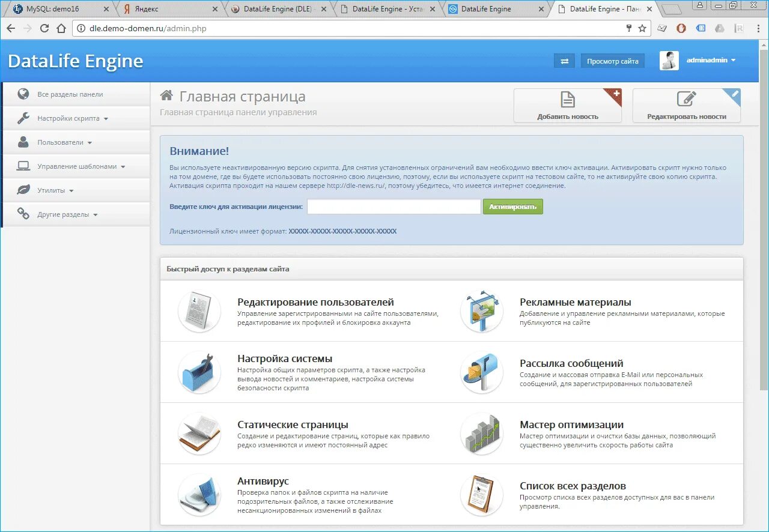Viewport: 769px width, 532px height.
Task: Open the Статические страницы link
Action: pos(293,425)
